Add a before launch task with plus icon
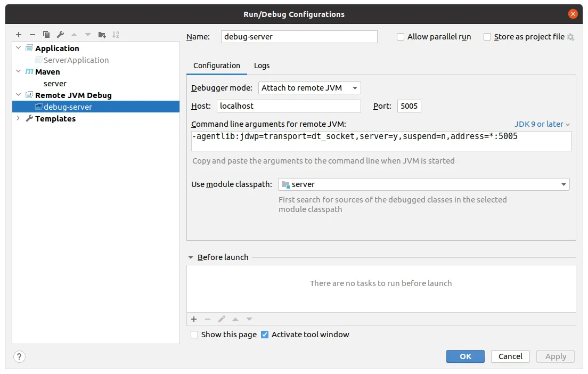The width and height of the screenshot is (588, 374). coord(194,319)
